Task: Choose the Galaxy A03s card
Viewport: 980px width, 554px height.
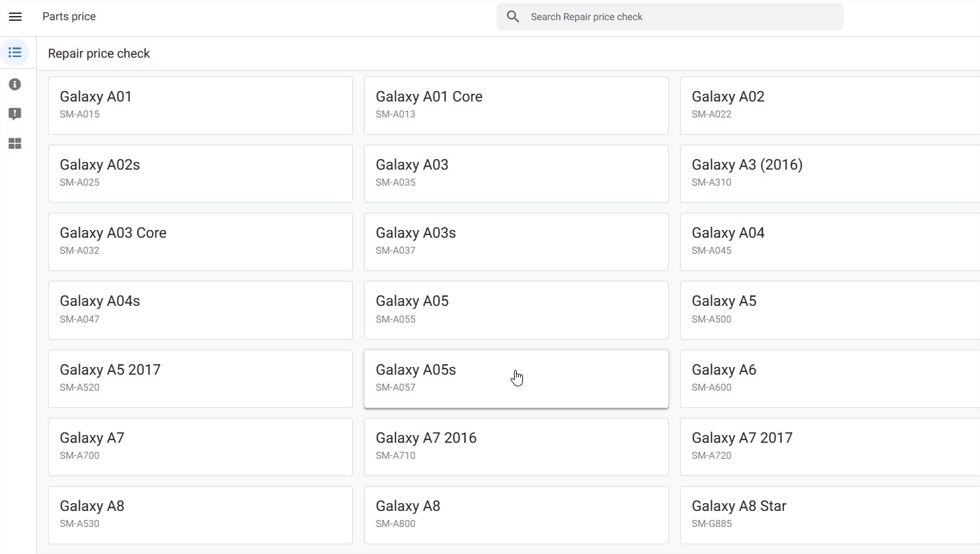Action: click(516, 242)
